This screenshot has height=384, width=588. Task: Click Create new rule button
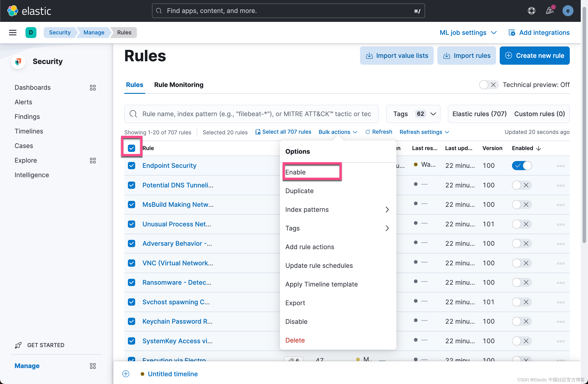(x=534, y=56)
